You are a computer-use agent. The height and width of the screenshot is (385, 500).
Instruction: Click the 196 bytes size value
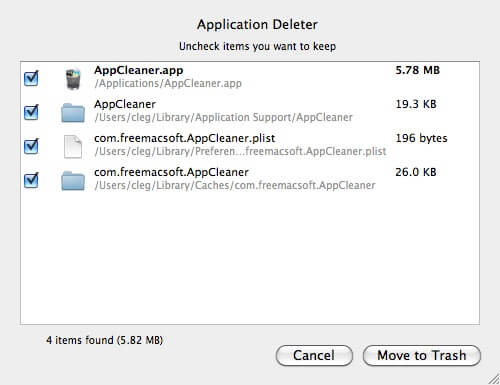(421, 138)
